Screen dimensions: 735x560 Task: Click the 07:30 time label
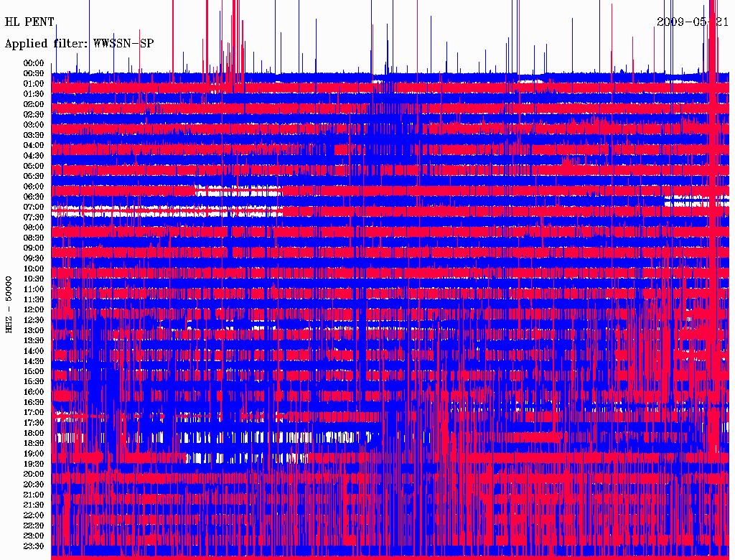tap(34, 218)
